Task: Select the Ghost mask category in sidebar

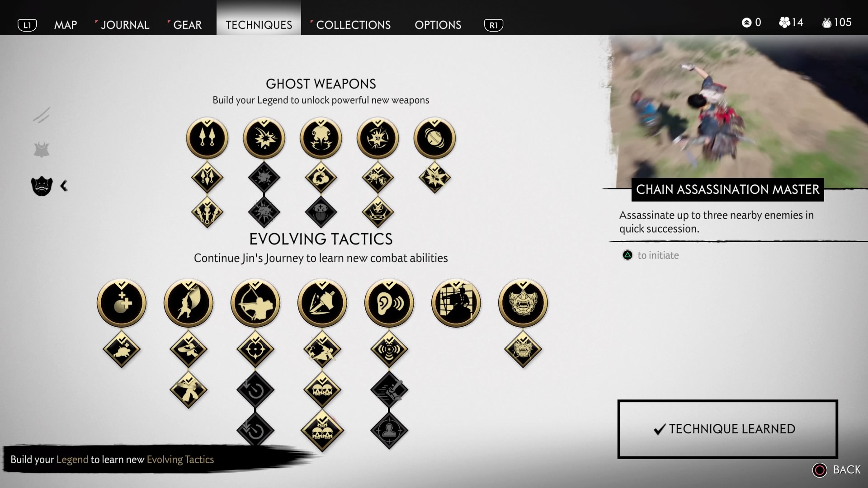Action: (42, 186)
